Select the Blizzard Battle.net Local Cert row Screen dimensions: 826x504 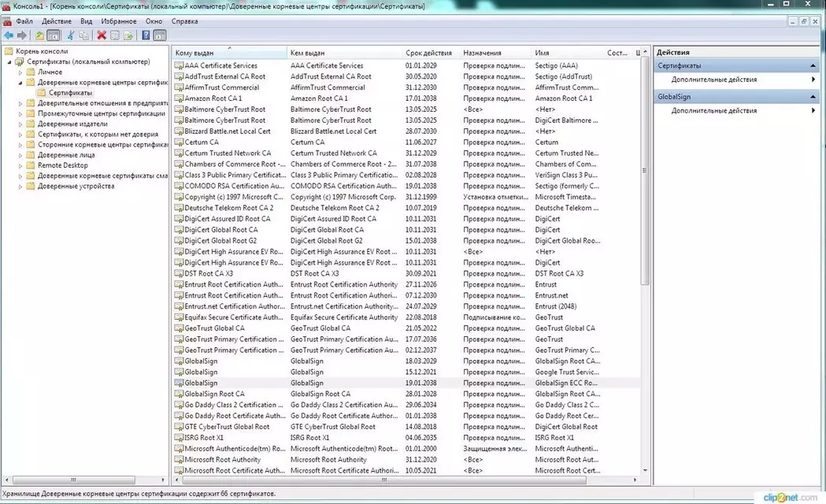click(x=407, y=132)
